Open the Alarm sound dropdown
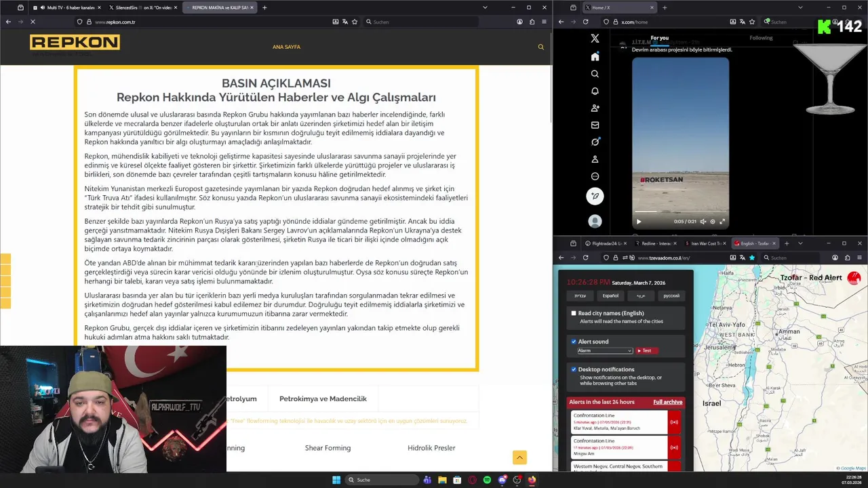Image resolution: width=868 pixels, height=488 pixels. [605, 350]
